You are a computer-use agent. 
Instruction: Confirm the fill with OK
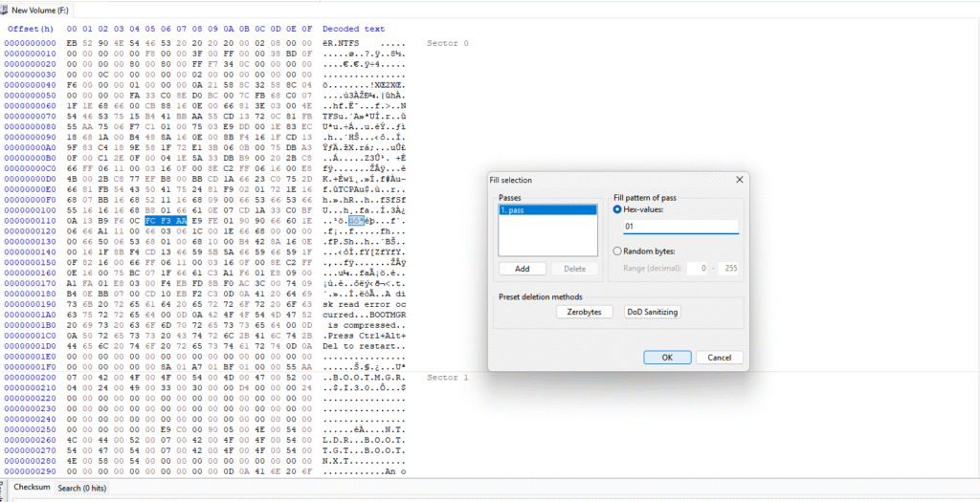click(667, 358)
